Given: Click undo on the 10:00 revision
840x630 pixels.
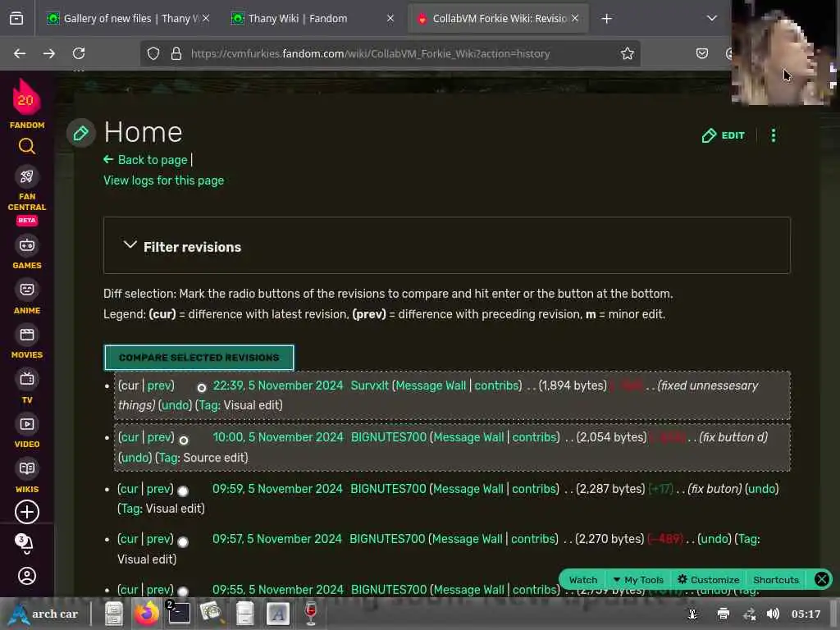Looking at the screenshot, I should 135,458.
